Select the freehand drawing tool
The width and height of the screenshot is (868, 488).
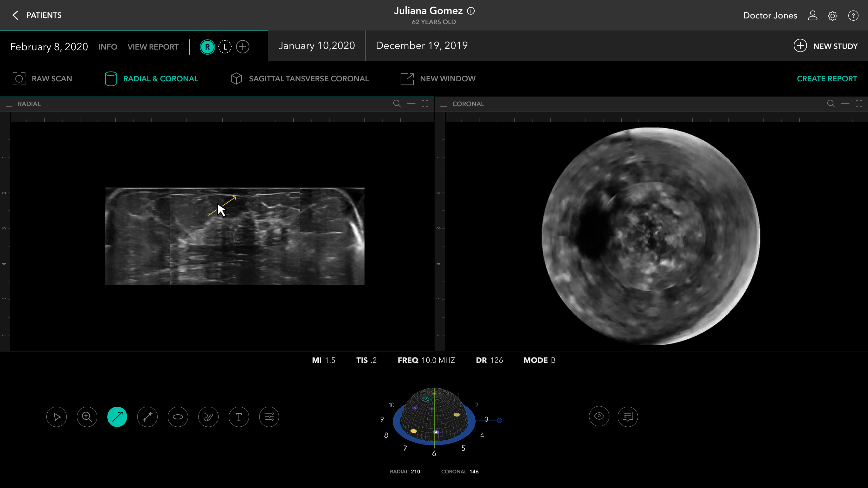tap(208, 417)
